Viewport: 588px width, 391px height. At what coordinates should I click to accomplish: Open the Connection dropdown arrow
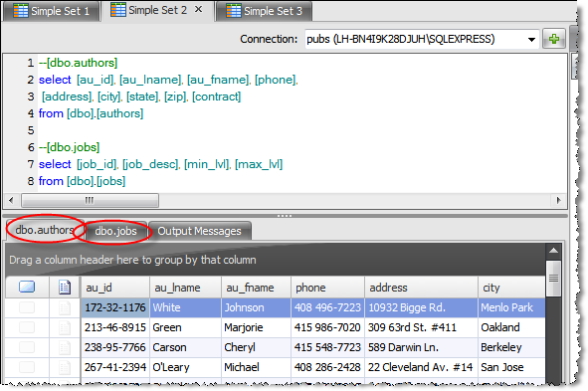531,40
